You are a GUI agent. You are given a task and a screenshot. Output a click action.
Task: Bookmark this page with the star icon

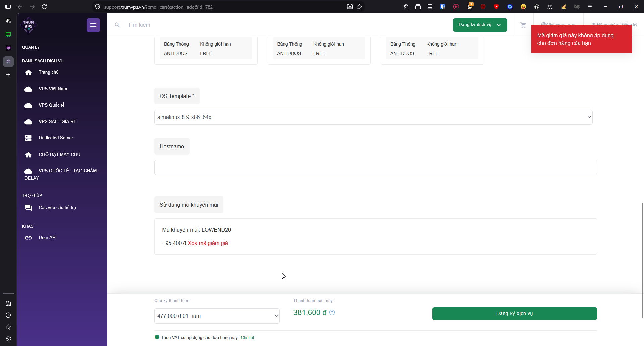point(359,7)
